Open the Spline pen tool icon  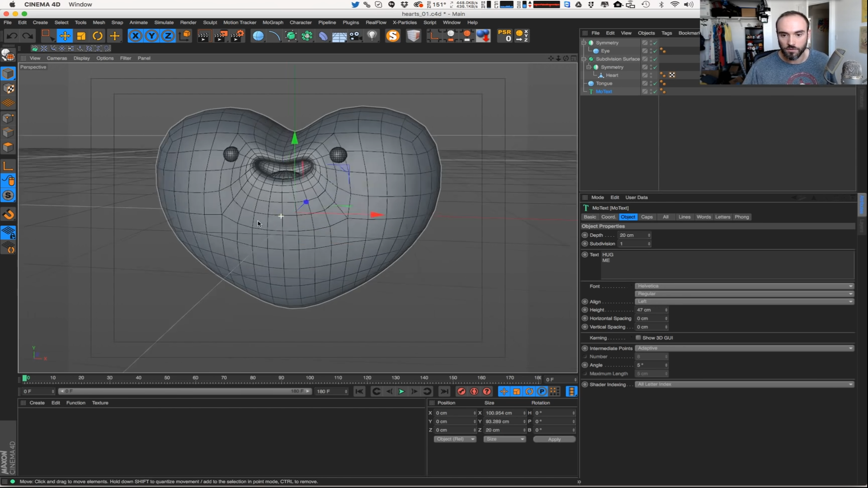coord(274,36)
